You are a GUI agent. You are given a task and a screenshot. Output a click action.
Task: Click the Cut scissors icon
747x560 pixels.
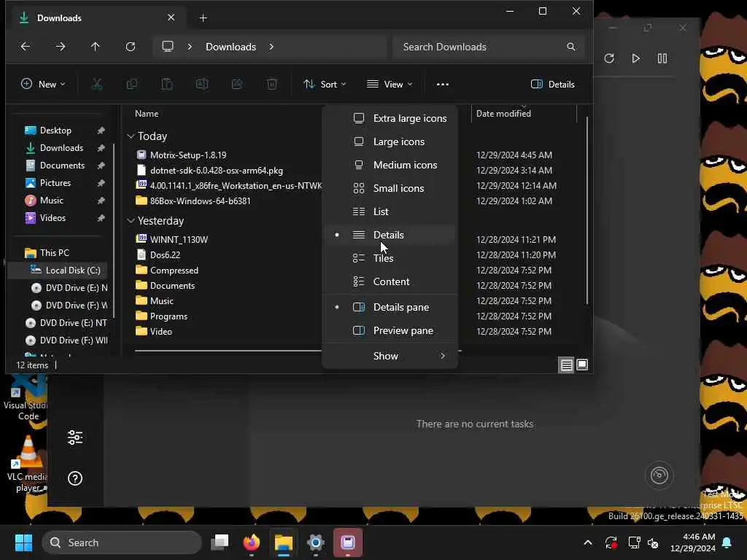[97, 85]
